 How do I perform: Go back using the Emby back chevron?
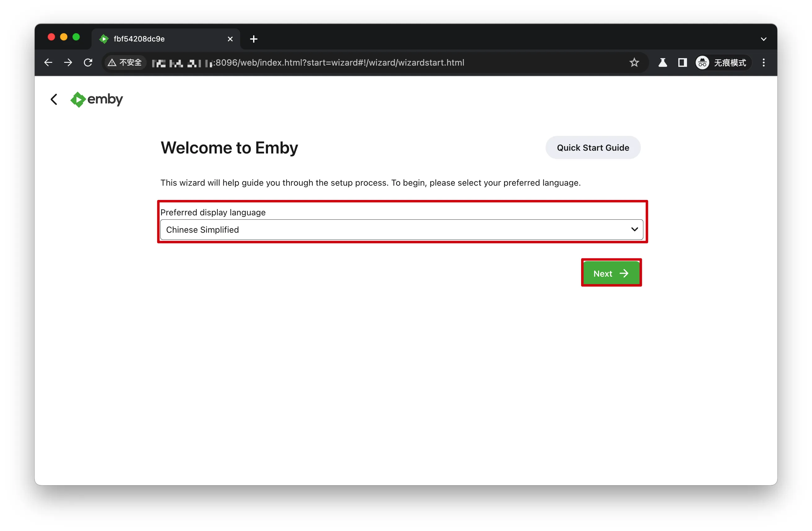54,99
